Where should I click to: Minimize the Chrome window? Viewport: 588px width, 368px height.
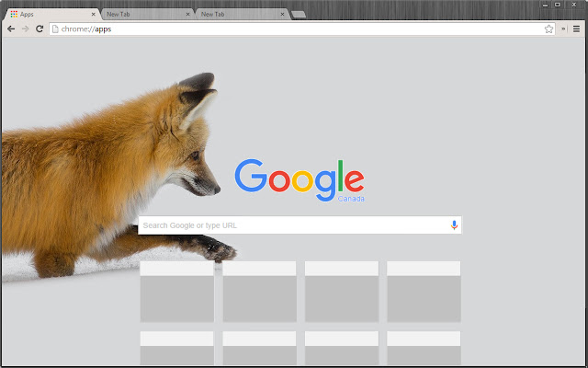point(545,5)
